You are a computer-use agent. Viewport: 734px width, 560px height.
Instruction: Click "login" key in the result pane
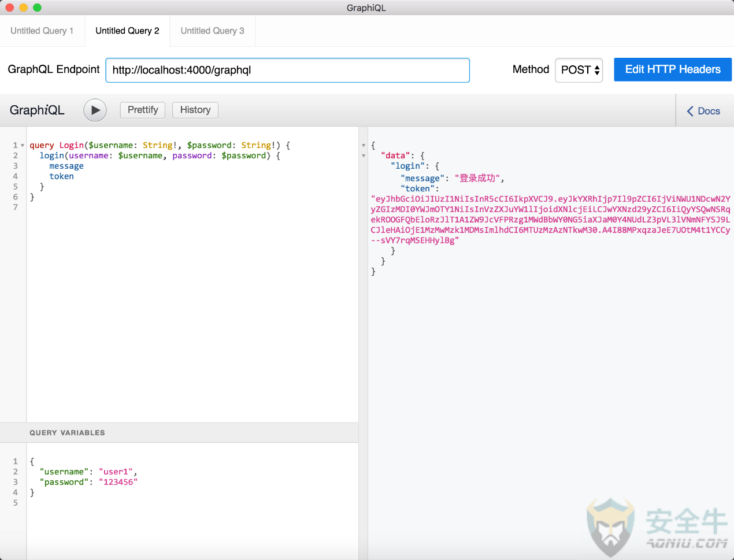click(408, 166)
